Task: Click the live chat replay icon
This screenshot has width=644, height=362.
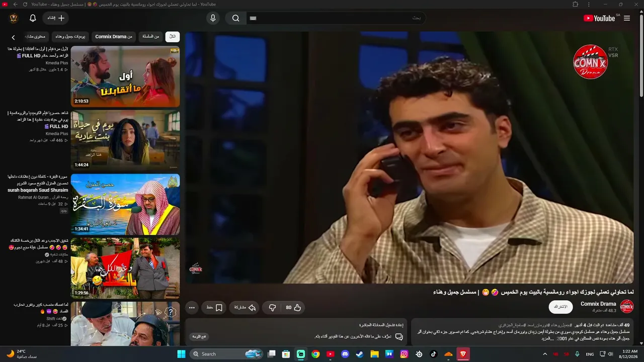Action: [399, 336]
